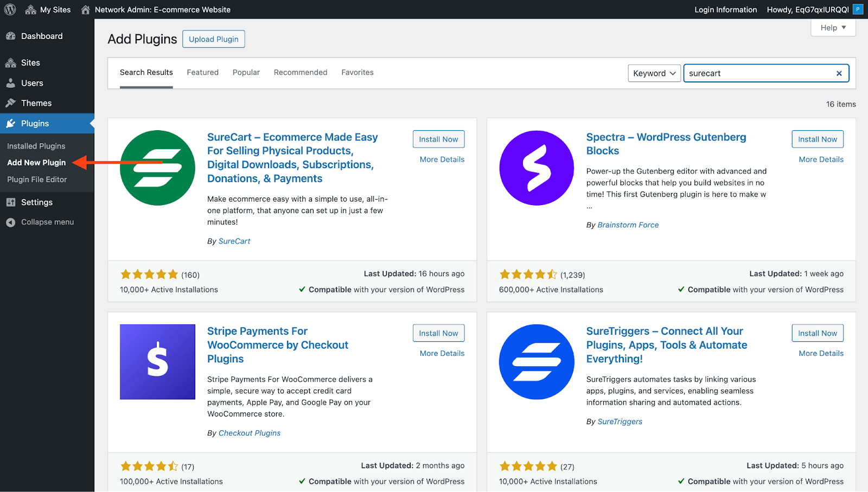Open Installed Plugins in the submenu

click(36, 146)
